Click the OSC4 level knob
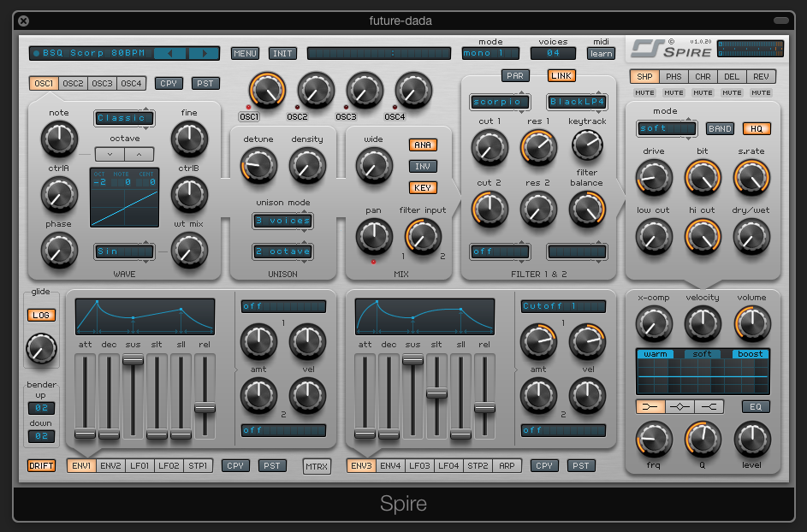The image size is (807, 532). [x=413, y=90]
